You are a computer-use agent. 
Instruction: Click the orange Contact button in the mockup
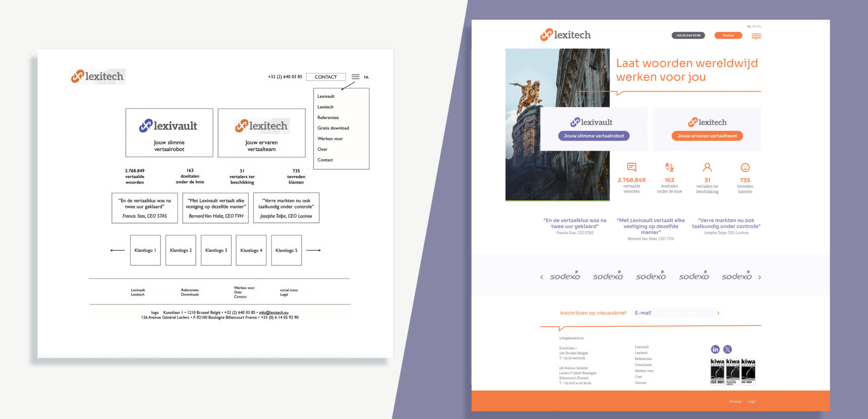pos(728,35)
